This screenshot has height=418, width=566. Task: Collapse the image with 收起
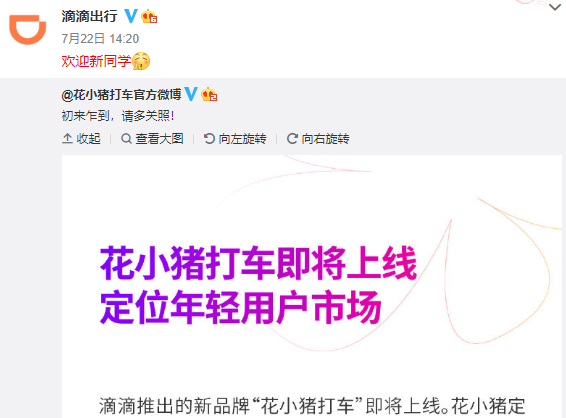81,139
